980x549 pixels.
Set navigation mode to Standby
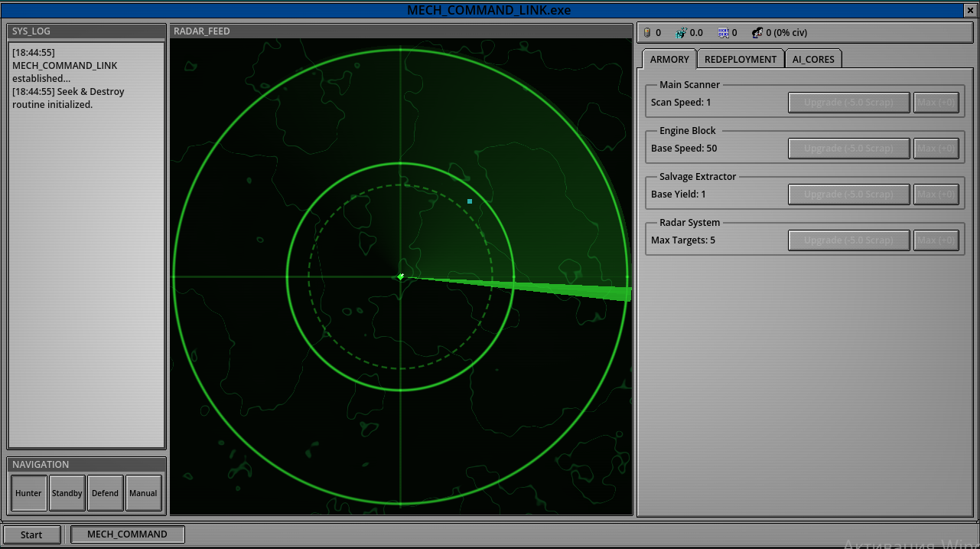[x=67, y=493]
